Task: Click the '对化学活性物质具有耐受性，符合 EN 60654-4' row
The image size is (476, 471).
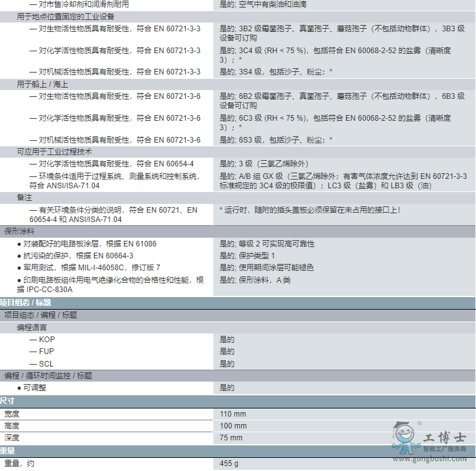Action: tap(111, 164)
